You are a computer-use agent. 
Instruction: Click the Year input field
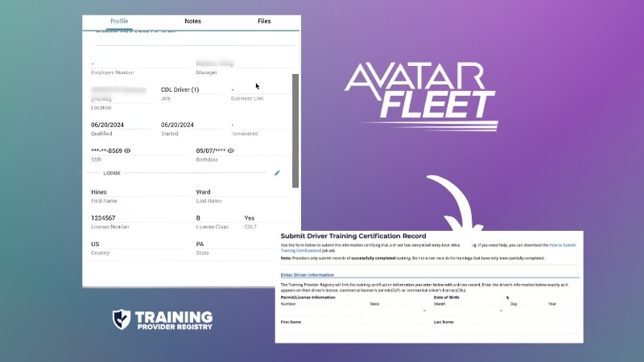pos(563,311)
